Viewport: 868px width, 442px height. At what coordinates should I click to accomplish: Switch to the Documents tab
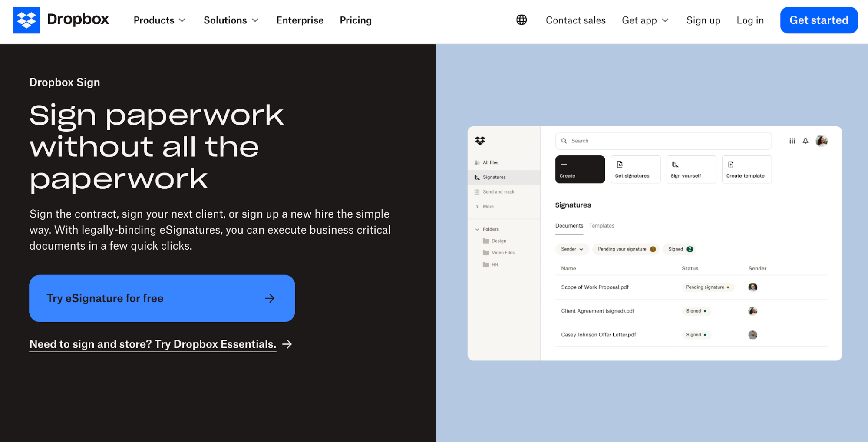pyautogui.click(x=569, y=226)
